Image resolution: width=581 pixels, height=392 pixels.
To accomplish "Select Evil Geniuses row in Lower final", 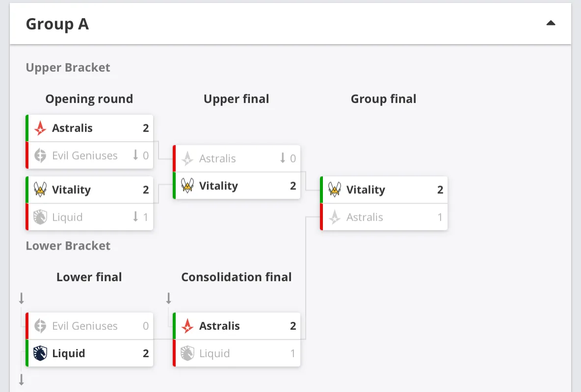I will (89, 326).
